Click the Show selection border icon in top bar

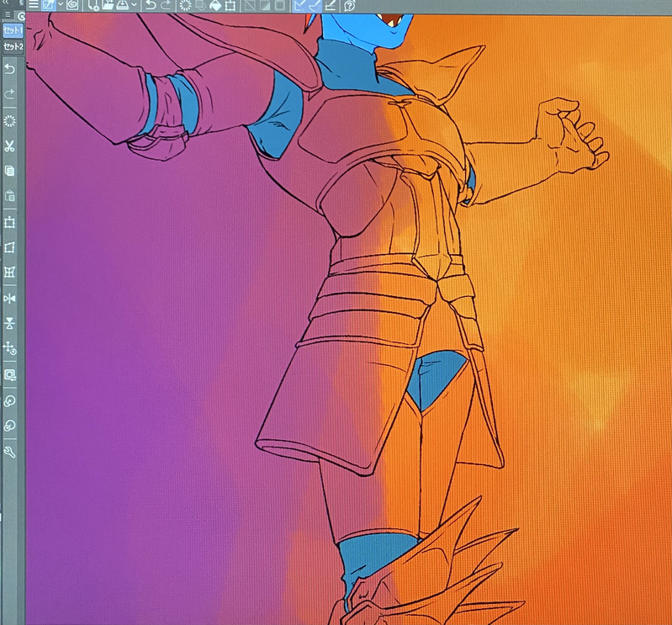click(280, 6)
